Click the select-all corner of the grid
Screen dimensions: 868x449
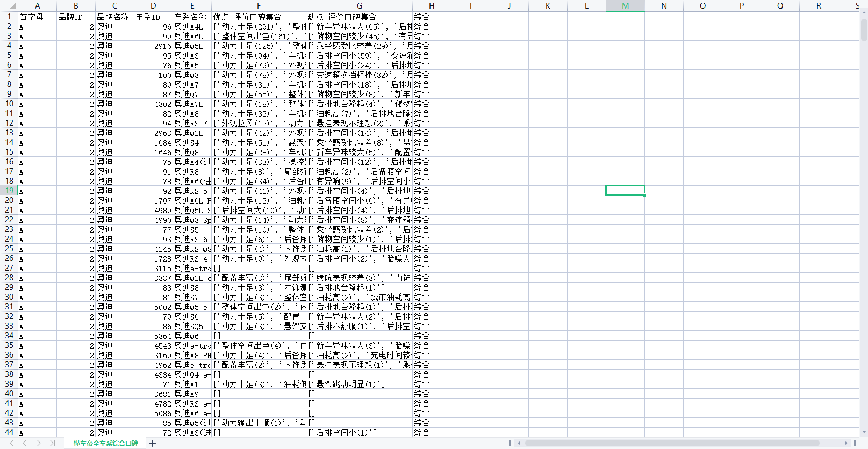pos(9,5)
